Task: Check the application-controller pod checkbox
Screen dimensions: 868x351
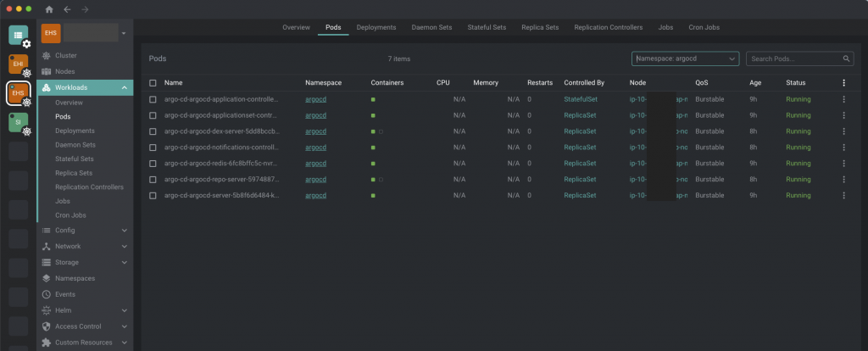Action: click(153, 100)
